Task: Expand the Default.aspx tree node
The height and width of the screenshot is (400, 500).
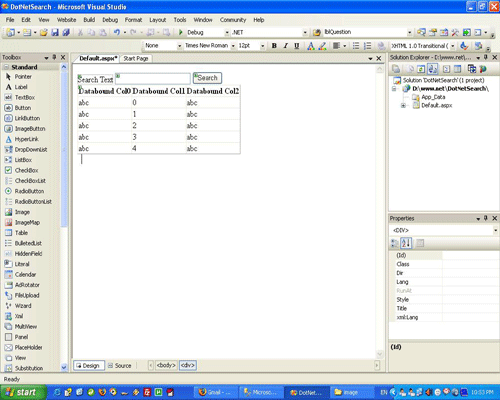Action: [403, 106]
